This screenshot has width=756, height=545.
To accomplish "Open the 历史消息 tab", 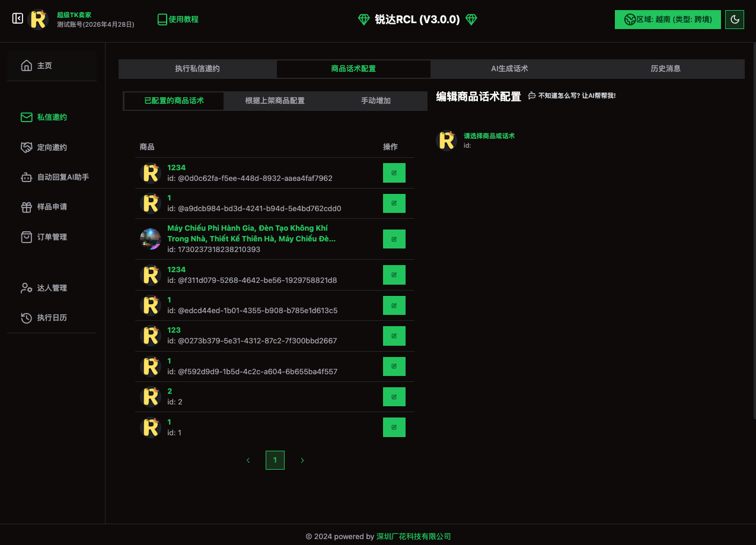I will (x=665, y=69).
